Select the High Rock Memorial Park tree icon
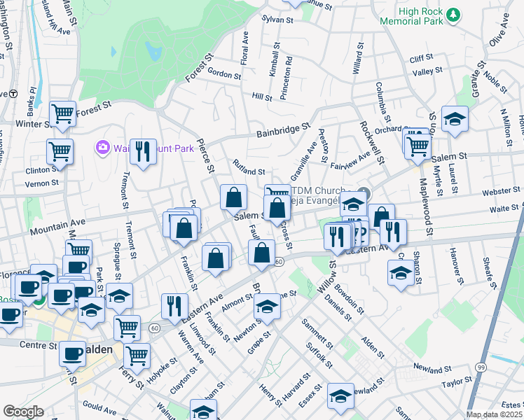 pyautogui.click(x=454, y=14)
